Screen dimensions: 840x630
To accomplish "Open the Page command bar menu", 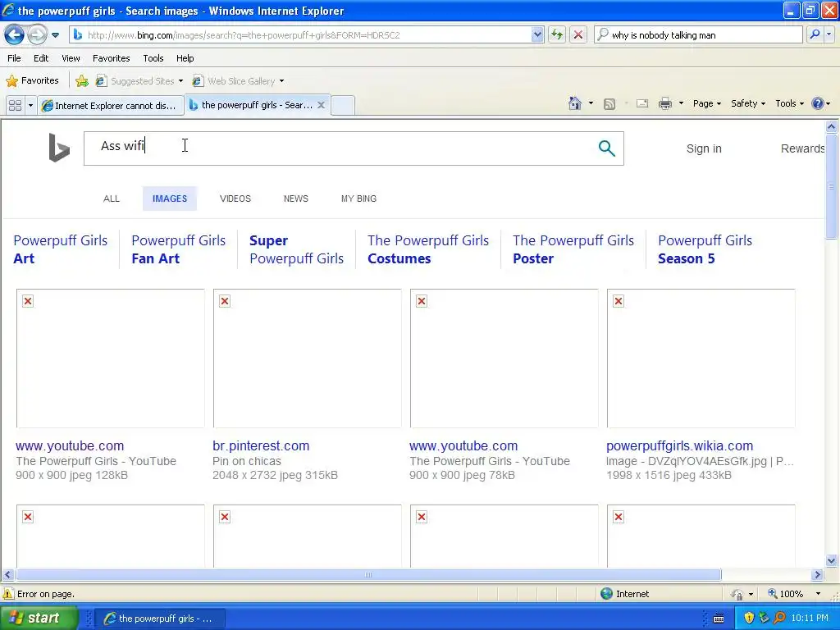I will pos(707,104).
